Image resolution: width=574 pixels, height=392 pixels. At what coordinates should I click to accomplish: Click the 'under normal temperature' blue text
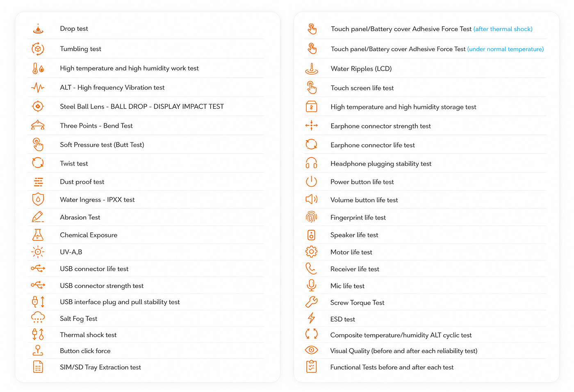[506, 49]
